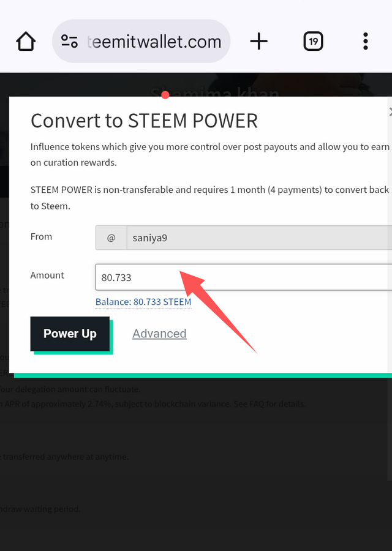Select the steemitwallet.com address bar
The image size is (392, 551).
[141, 41]
